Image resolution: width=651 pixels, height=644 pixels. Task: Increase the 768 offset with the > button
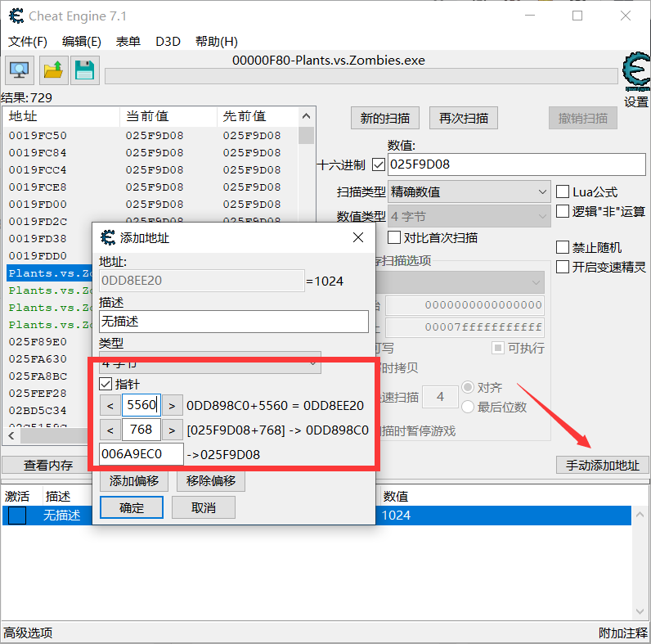pyautogui.click(x=172, y=430)
